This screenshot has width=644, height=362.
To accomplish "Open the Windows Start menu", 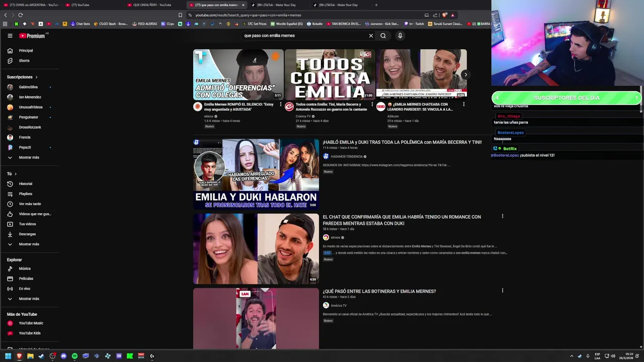I will click(x=8, y=356).
